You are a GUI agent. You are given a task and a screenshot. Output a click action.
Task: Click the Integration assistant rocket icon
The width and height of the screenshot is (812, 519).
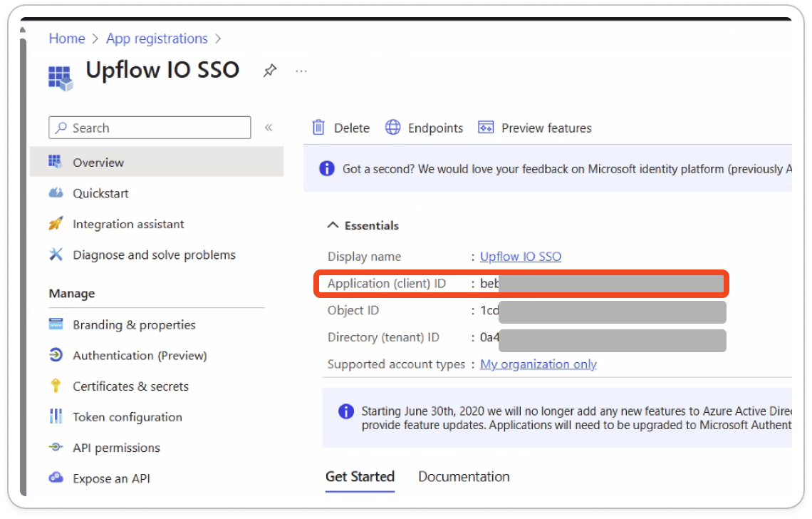click(x=56, y=223)
